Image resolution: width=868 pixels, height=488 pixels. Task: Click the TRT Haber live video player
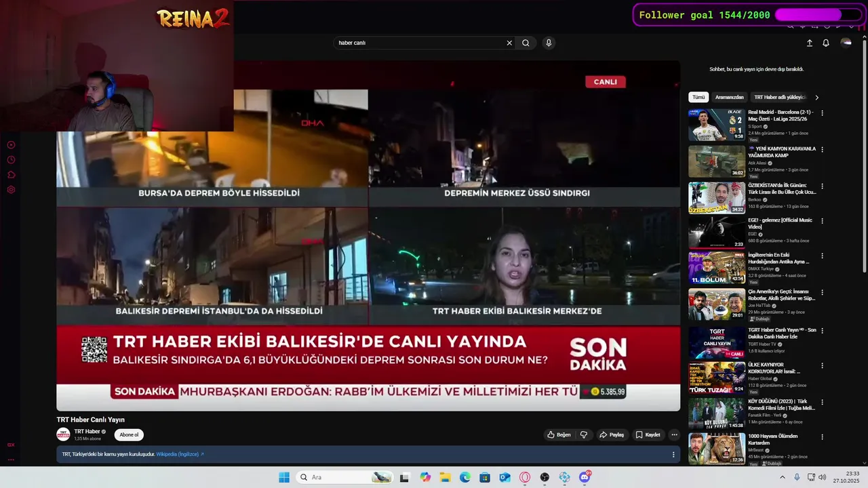click(368, 236)
